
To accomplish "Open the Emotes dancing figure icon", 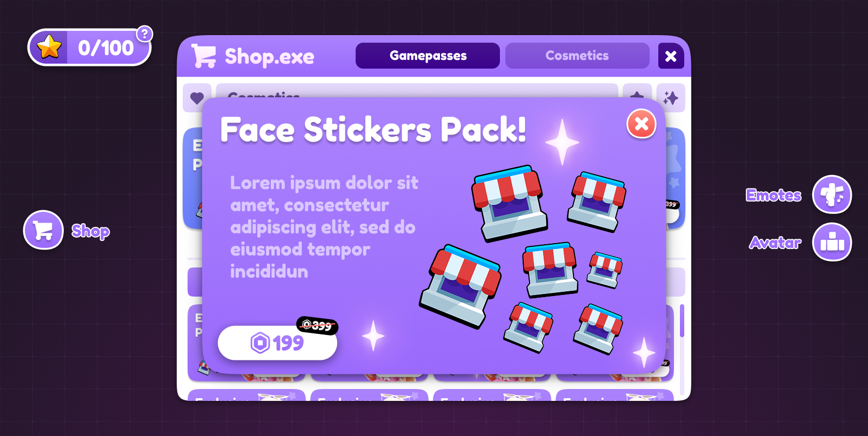I will (x=832, y=194).
